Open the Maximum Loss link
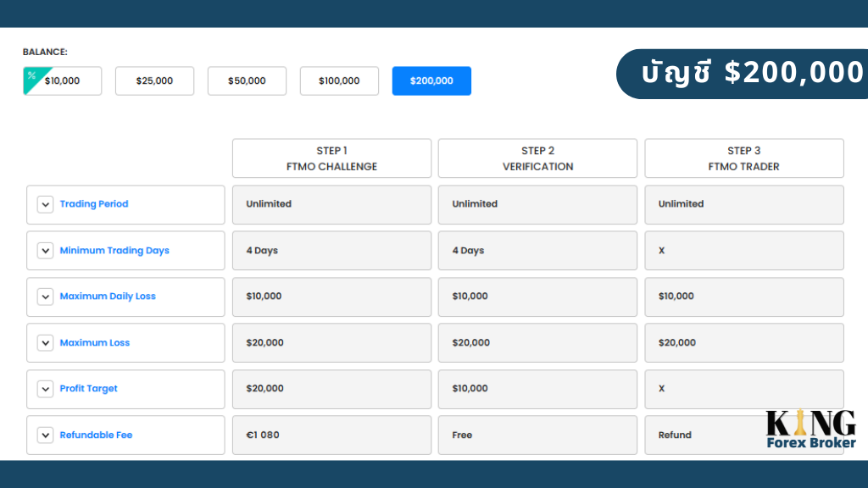 click(x=95, y=343)
